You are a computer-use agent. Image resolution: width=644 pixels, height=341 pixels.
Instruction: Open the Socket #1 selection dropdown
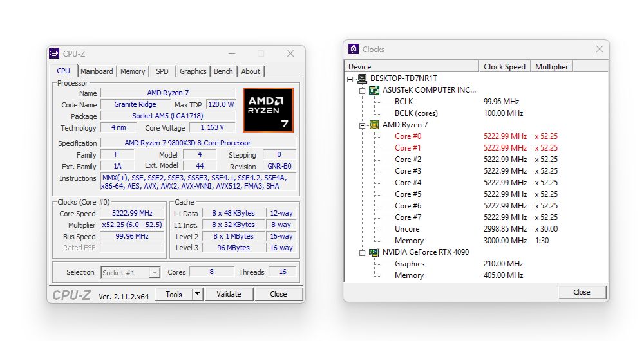click(x=155, y=272)
